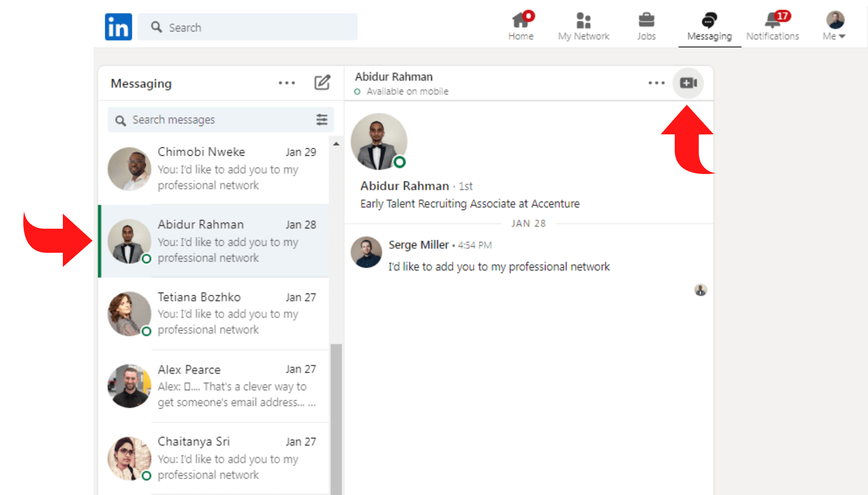Open Messaging panel more options menu

[x=287, y=83]
